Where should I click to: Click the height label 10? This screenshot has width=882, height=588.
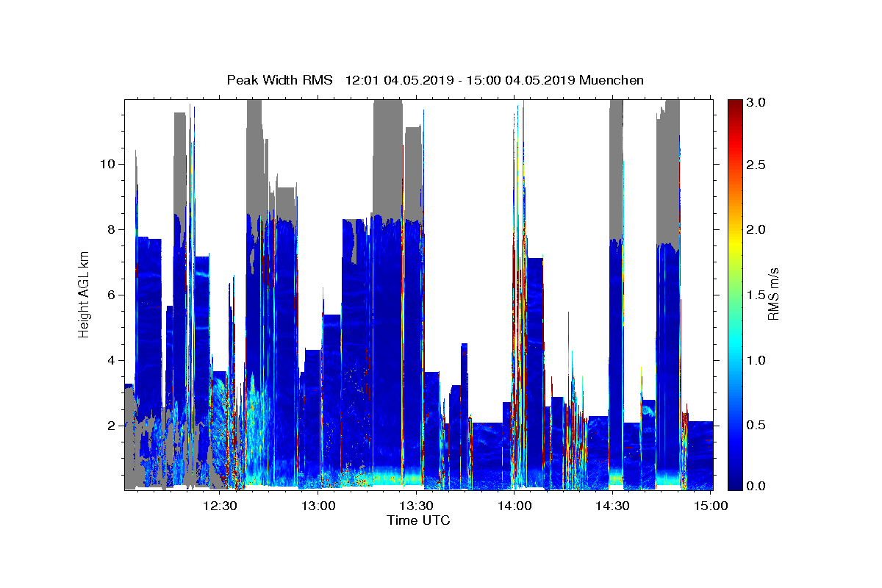(x=107, y=164)
